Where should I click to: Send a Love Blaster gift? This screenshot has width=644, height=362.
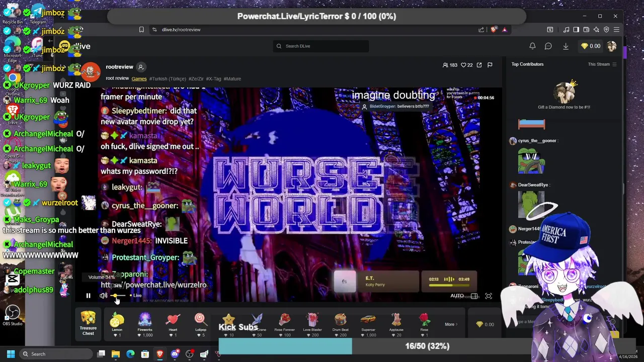[312, 325]
